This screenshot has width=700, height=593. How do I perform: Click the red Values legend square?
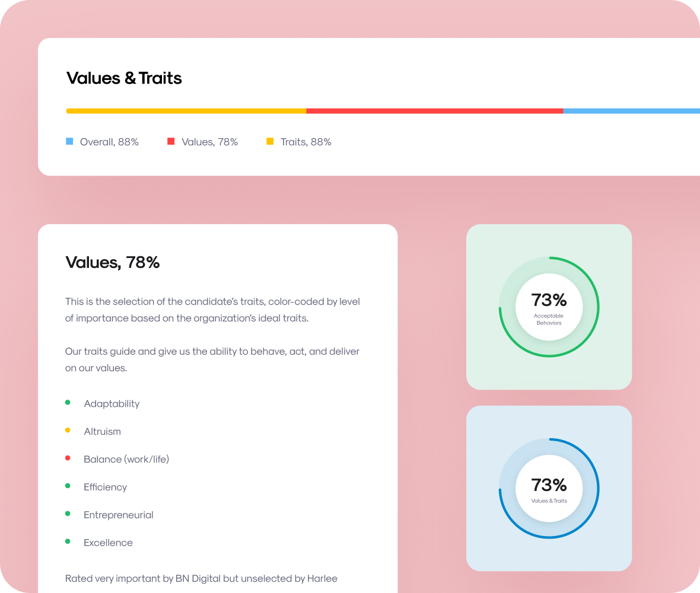click(170, 142)
